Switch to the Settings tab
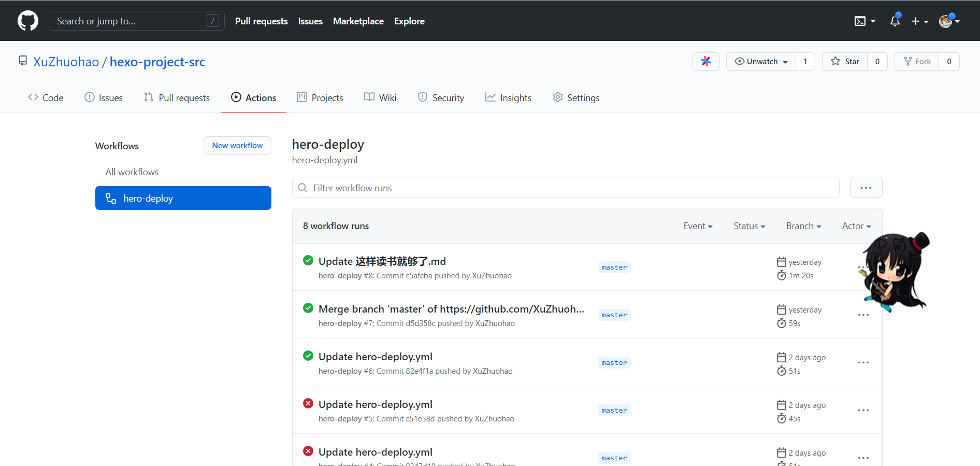The height and width of the screenshot is (466, 980). pyautogui.click(x=576, y=97)
